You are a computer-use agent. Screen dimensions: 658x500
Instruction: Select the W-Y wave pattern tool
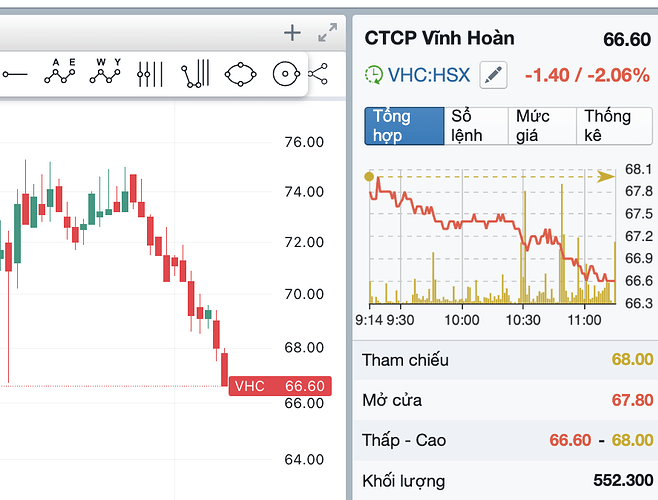click(105, 72)
